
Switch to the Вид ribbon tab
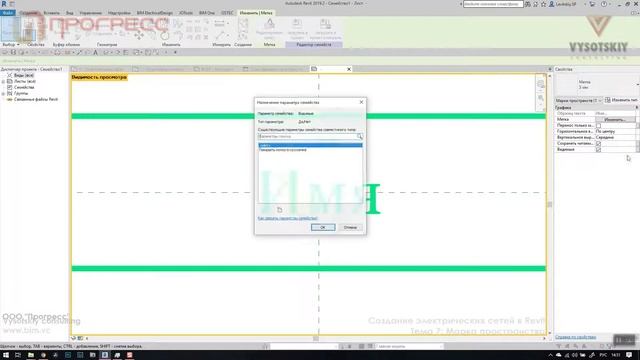coord(70,13)
